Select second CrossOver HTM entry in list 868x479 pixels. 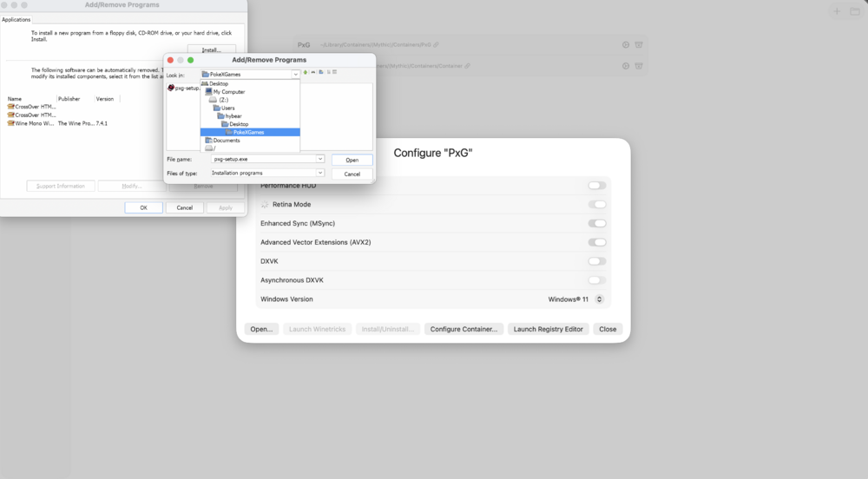tap(31, 115)
